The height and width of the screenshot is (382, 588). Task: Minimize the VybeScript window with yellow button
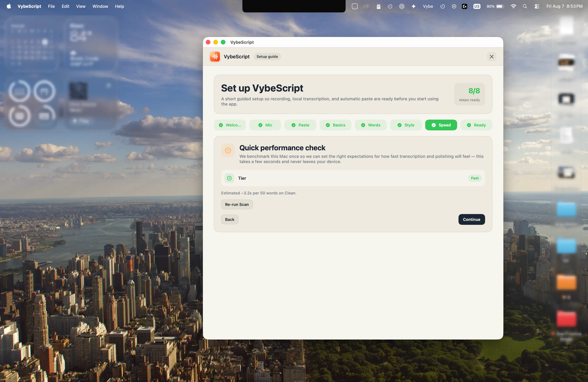[x=215, y=42]
